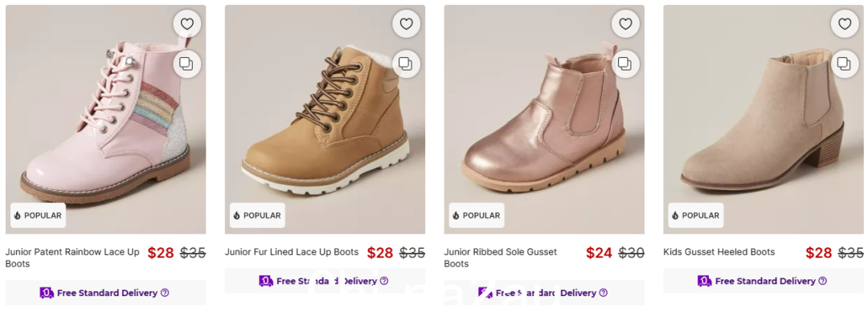Favorite the Junior Patent Rainbow Lace Up Boots

click(x=187, y=24)
